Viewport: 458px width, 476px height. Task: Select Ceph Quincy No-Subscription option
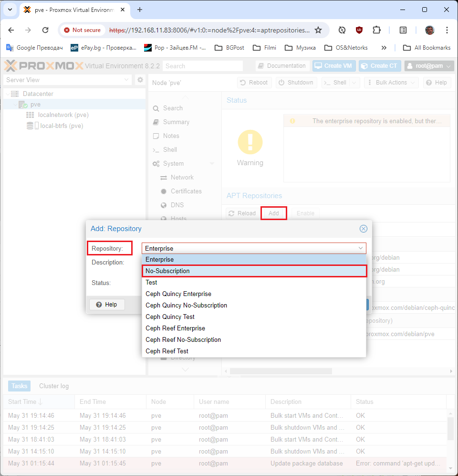coord(254,305)
